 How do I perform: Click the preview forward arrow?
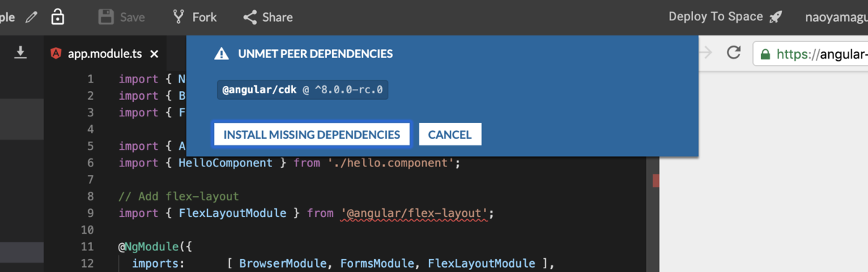click(x=705, y=52)
